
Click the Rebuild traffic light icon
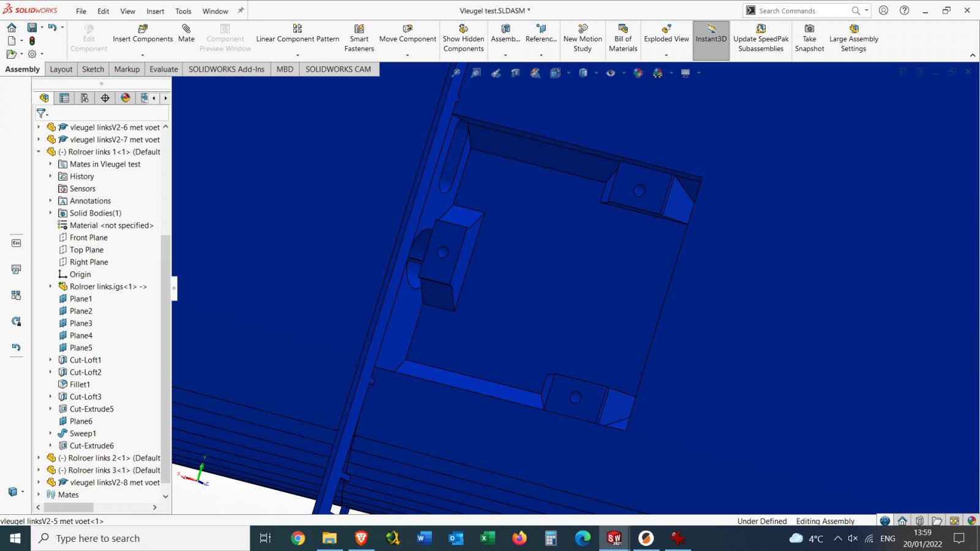click(32, 41)
